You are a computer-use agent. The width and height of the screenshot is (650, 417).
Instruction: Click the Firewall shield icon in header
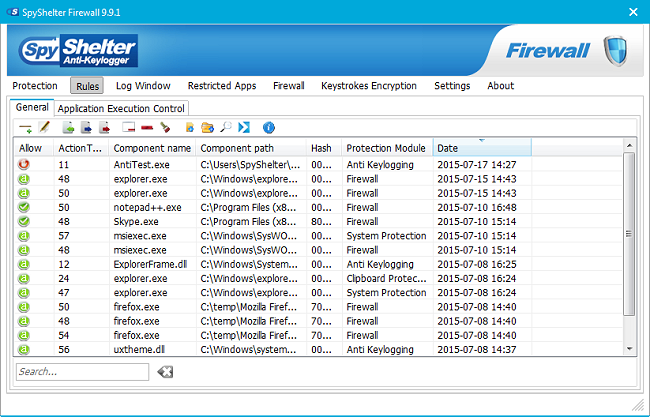click(615, 51)
